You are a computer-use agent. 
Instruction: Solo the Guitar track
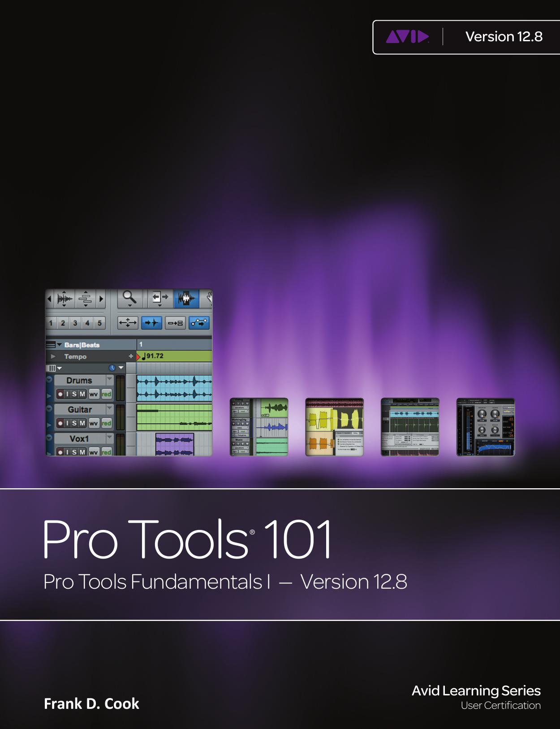click(74, 423)
